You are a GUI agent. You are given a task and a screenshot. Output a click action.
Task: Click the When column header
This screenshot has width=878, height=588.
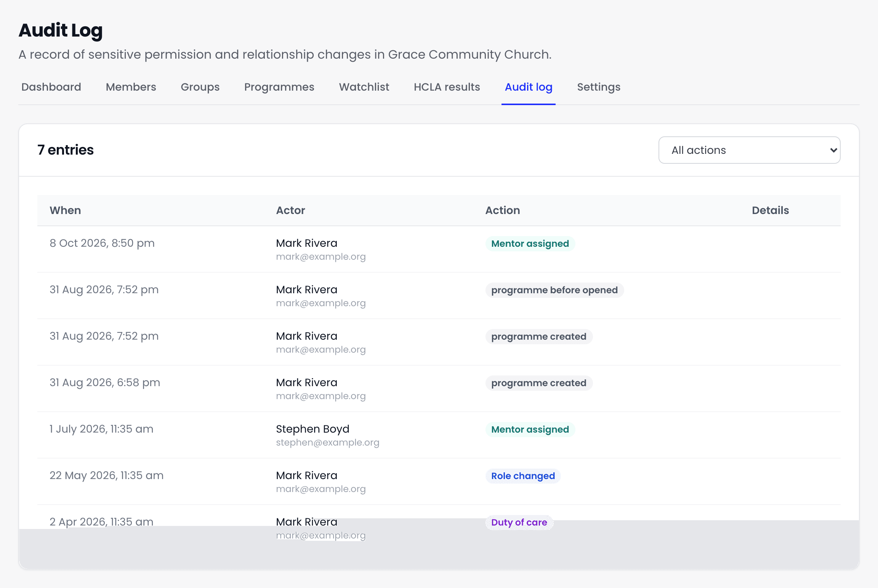[65, 211]
